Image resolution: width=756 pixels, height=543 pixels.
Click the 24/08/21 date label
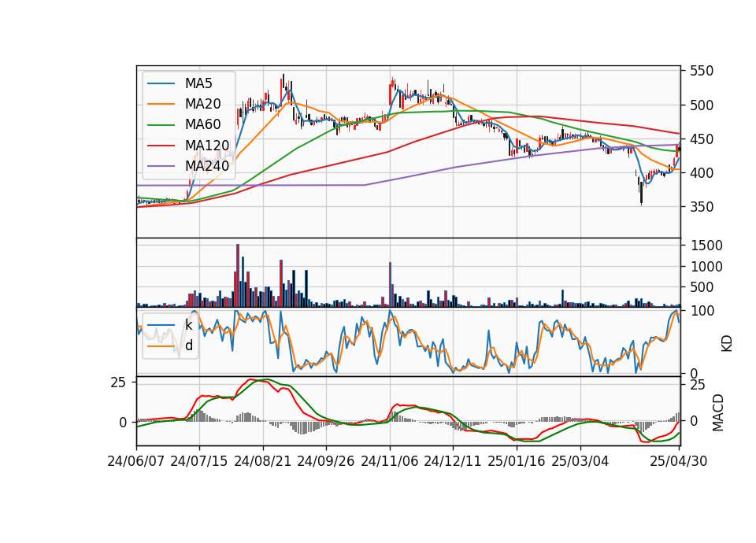click(x=263, y=462)
